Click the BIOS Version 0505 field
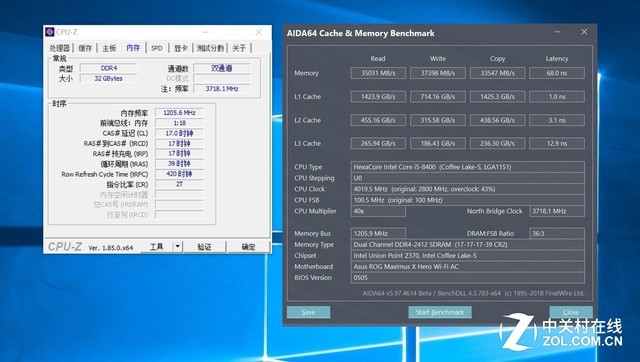The height and width of the screenshot is (362, 640). pyautogui.click(x=467, y=278)
